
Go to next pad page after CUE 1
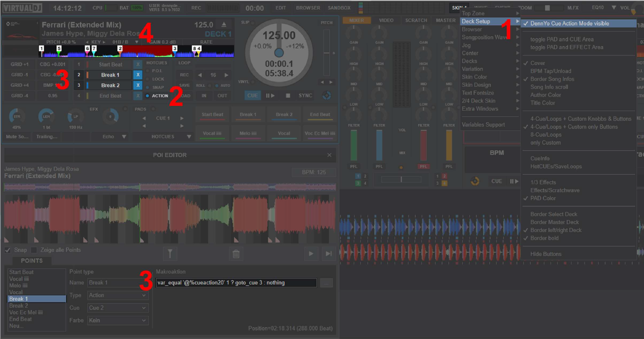point(182,118)
